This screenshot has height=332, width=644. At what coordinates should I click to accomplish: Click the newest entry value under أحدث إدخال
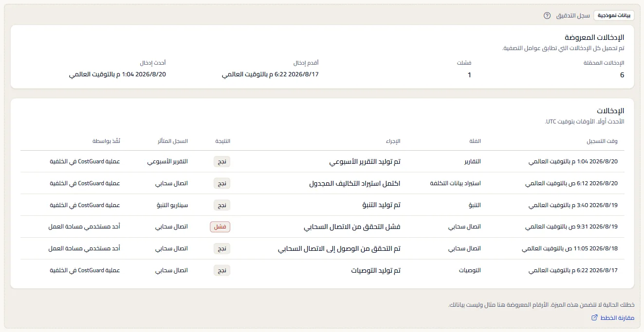[x=117, y=74]
